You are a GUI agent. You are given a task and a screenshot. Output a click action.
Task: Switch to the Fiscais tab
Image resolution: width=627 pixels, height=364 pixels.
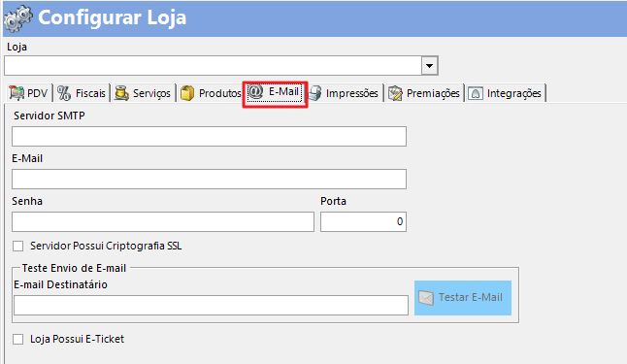point(82,93)
